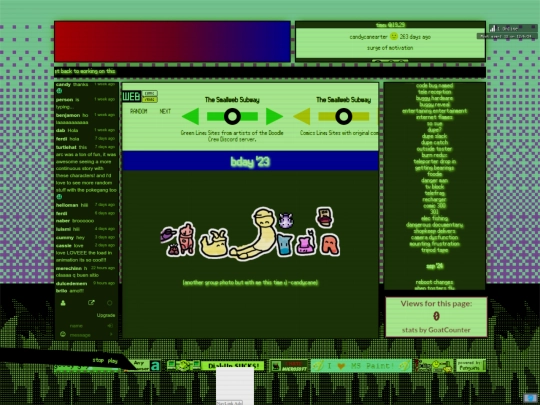Click the 'stats by GoatCounter' link
This screenshot has width=540, height=405.
coord(436,330)
